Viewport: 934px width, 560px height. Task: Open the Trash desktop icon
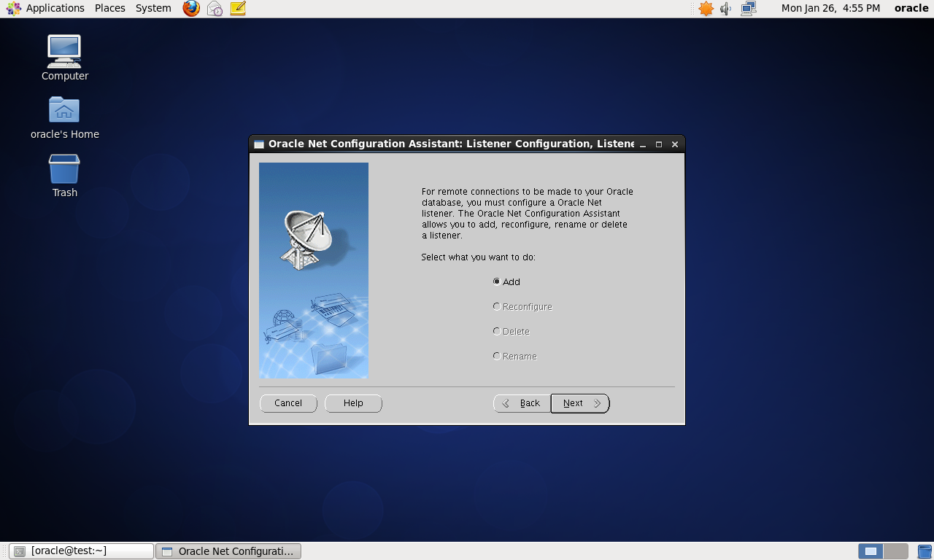64,176
